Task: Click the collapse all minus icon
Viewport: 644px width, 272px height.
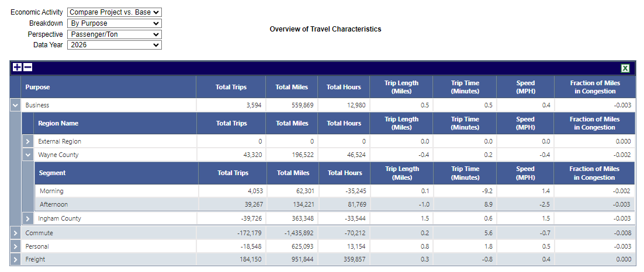Action: click(x=27, y=68)
